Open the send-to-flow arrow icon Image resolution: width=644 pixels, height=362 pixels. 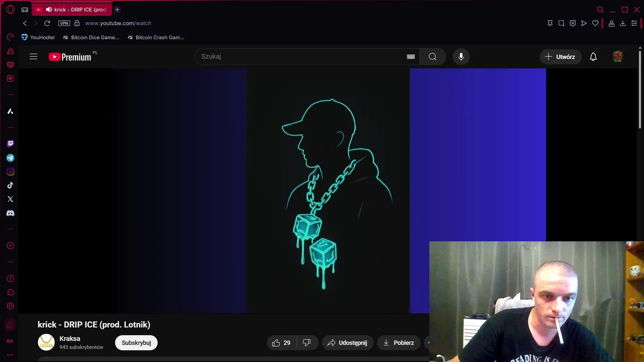click(x=584, y=23)
